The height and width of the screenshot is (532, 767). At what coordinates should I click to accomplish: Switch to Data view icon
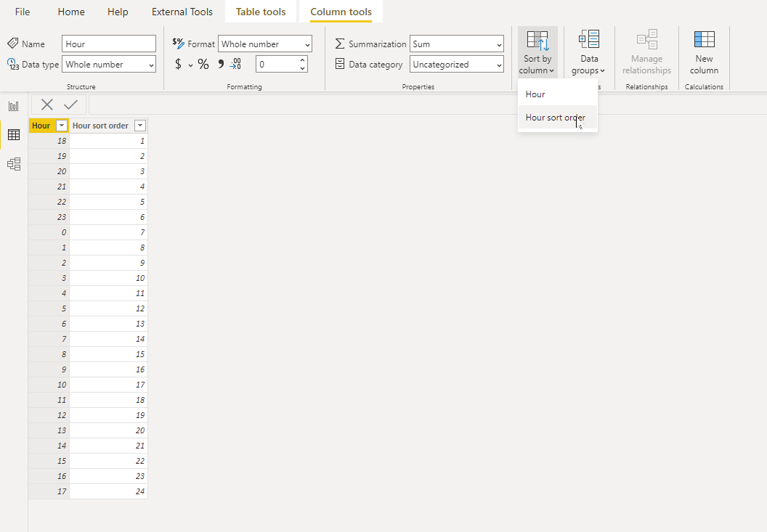tap(14, 134)
